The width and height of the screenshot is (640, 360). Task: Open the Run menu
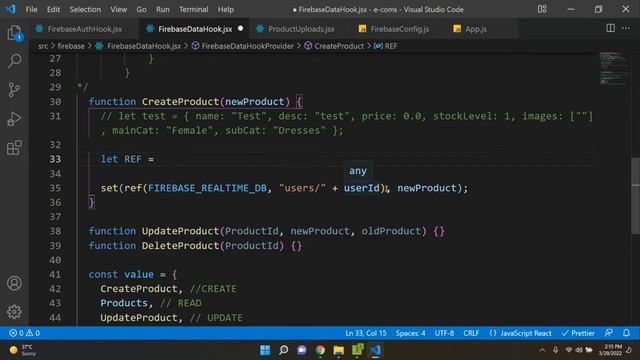(162, 9)
